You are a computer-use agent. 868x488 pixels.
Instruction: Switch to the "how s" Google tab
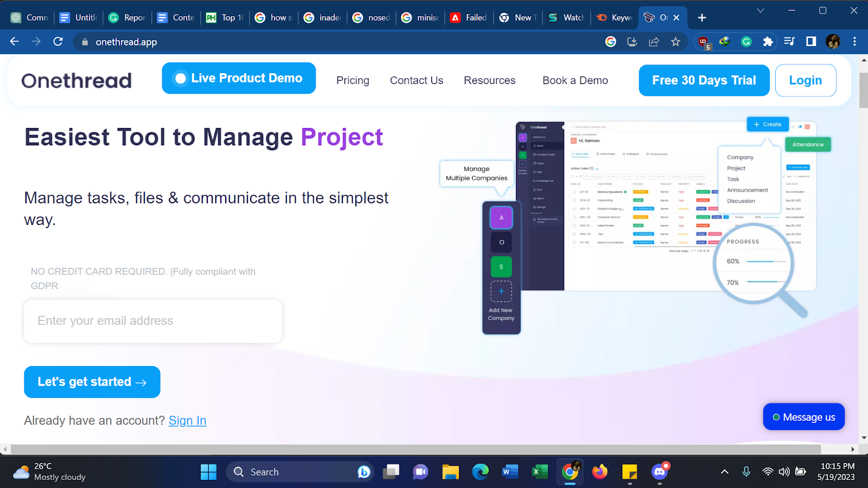pyautogui.click(x=274, y=18)
